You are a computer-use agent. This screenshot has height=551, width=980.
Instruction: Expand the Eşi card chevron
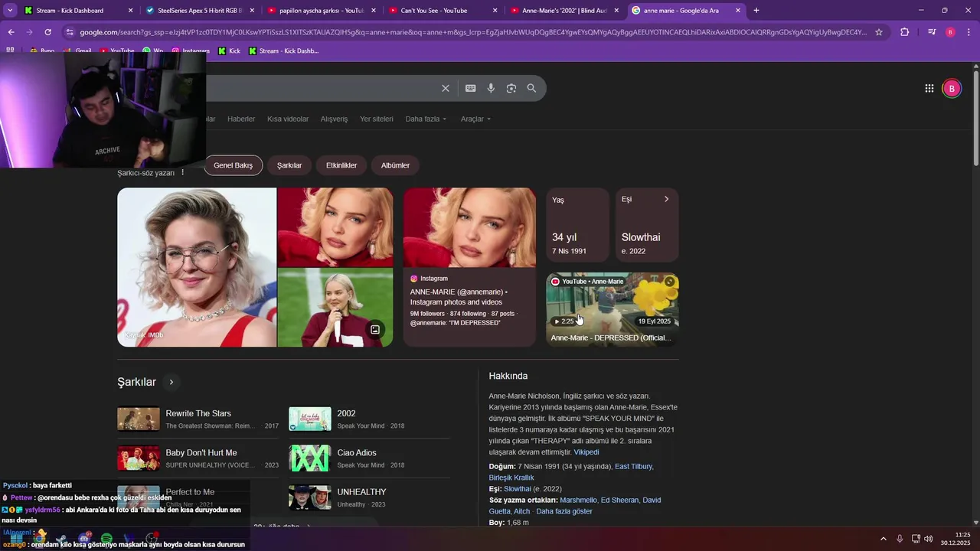point(666,199)
